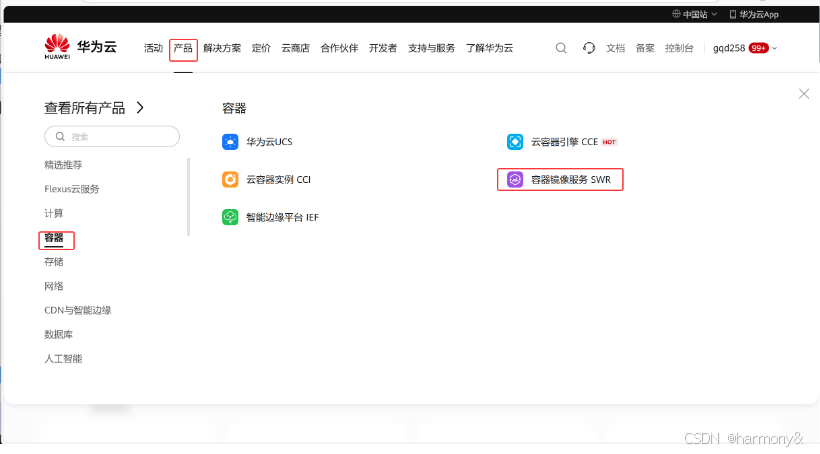
Task: Expand the gqd258 account dropdown
Action: pos(775,48)
